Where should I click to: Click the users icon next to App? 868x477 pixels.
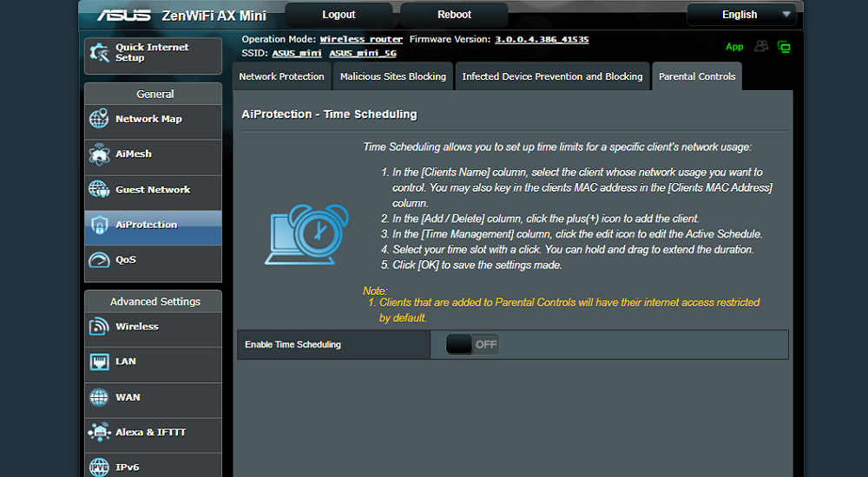pyautogui.click(x=762, y=46)
